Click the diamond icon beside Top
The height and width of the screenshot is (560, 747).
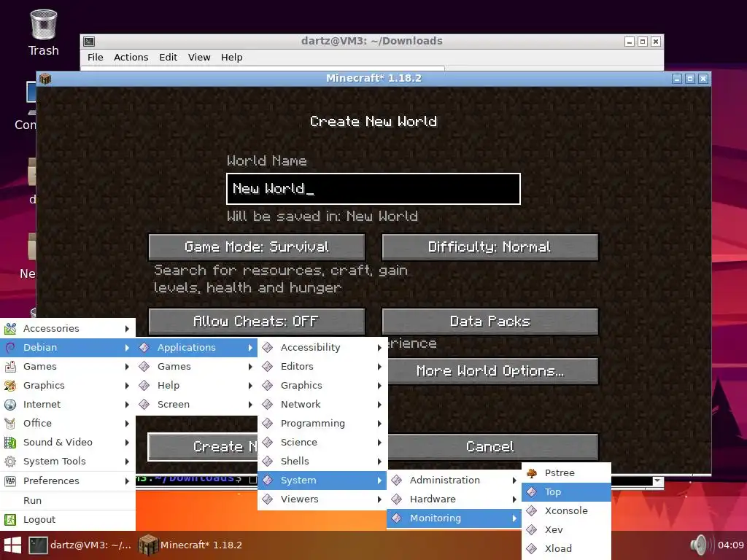tap(532, 492)
